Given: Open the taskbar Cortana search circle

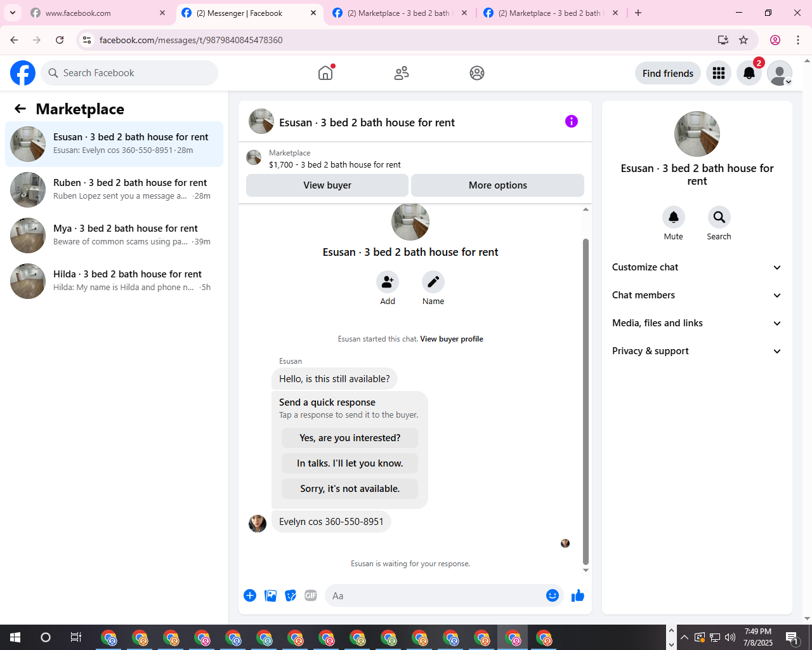Looking at the screenshot, I should [46, 637].
